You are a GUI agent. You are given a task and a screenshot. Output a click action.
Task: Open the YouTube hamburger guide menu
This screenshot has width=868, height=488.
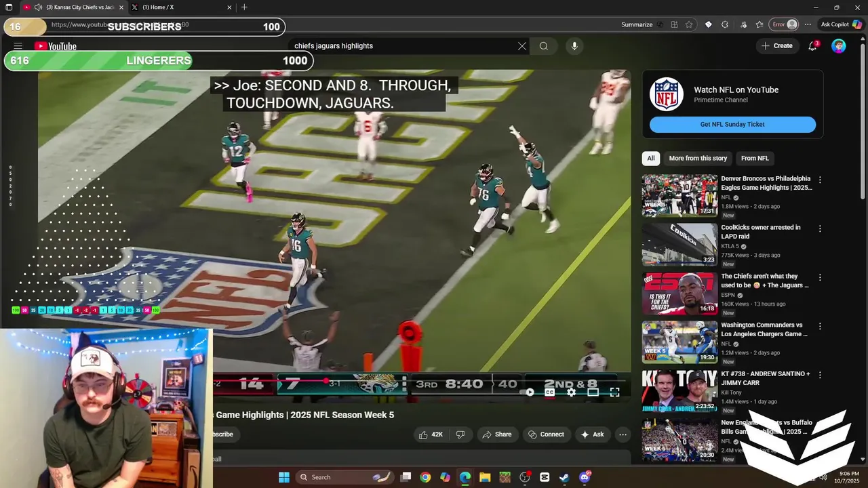[x=18, y=46]
